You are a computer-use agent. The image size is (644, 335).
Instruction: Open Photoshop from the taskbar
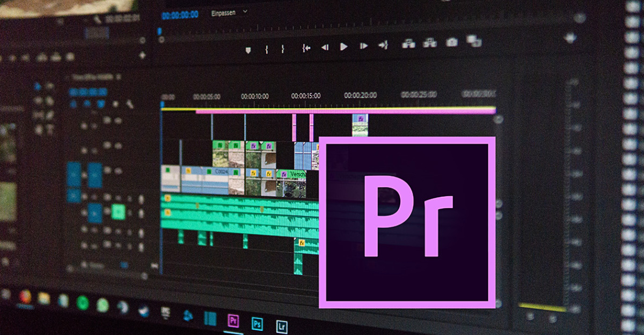258,323
